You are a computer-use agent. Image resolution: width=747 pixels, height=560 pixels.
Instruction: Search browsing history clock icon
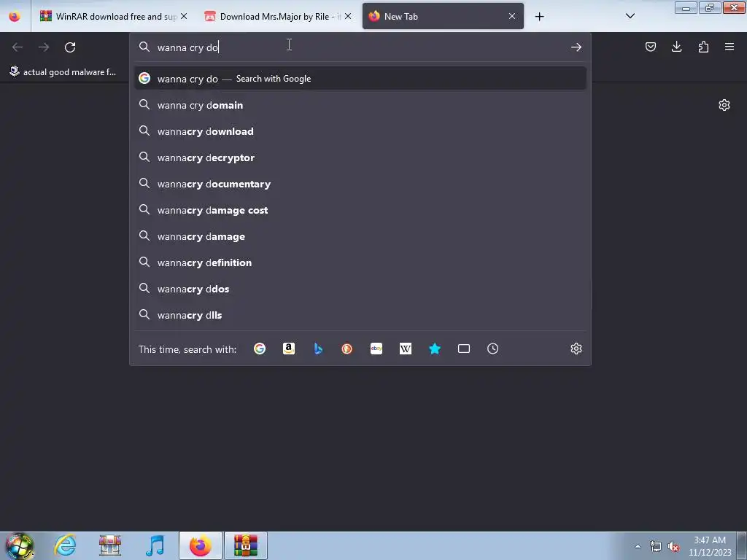click(492, 349)
